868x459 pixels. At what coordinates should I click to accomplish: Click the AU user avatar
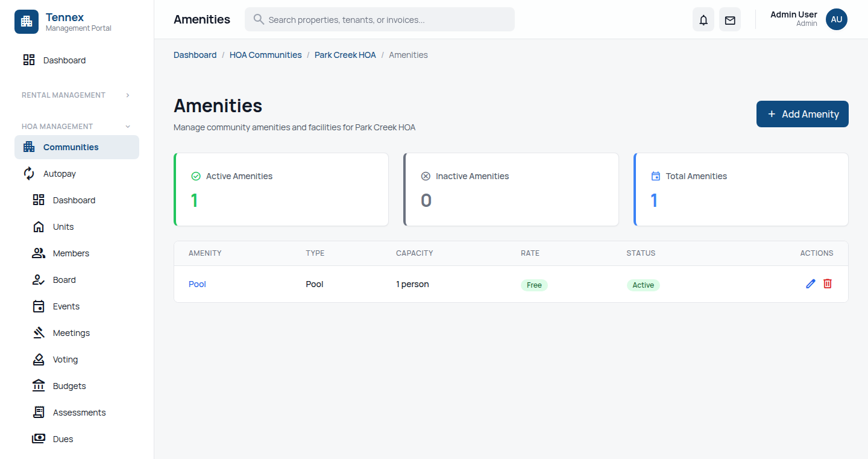836,19
